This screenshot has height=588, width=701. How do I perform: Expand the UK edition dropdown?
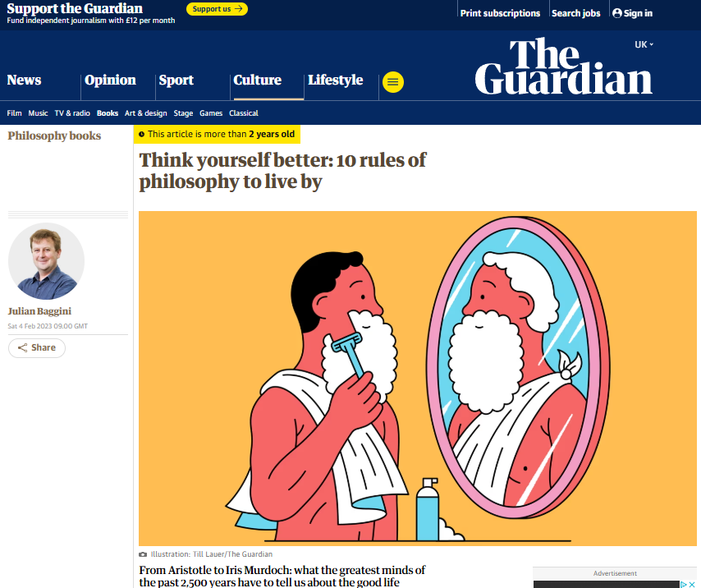point(644,44)
